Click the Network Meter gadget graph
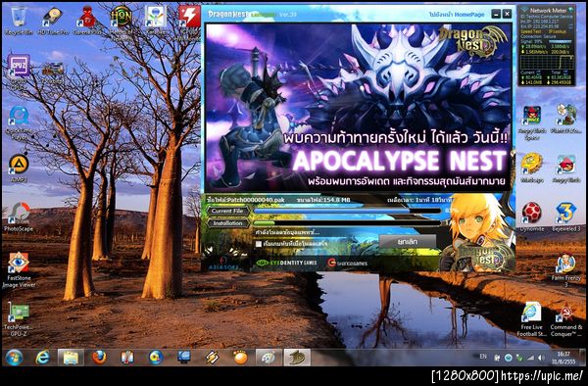The height and width of the screenshot is (386, 588). 547,62
